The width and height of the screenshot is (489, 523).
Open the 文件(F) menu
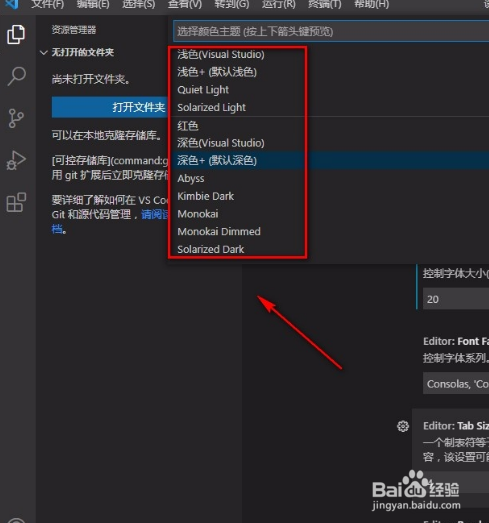click(47, 4)
